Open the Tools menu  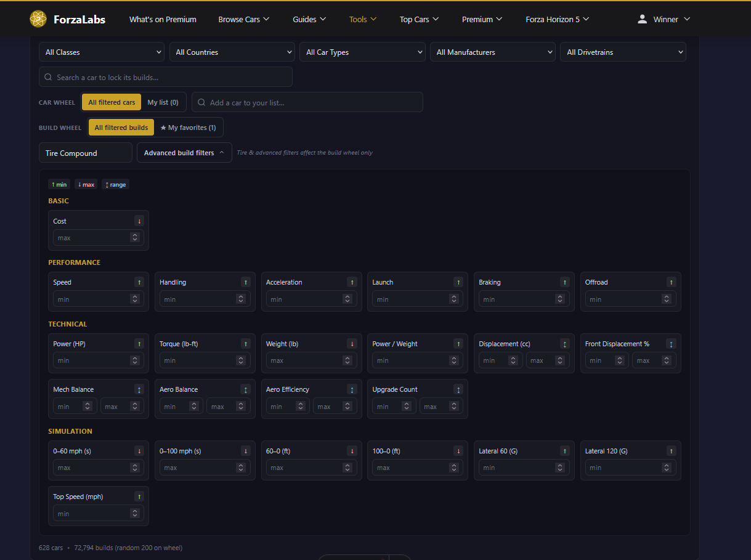point(362,19)
